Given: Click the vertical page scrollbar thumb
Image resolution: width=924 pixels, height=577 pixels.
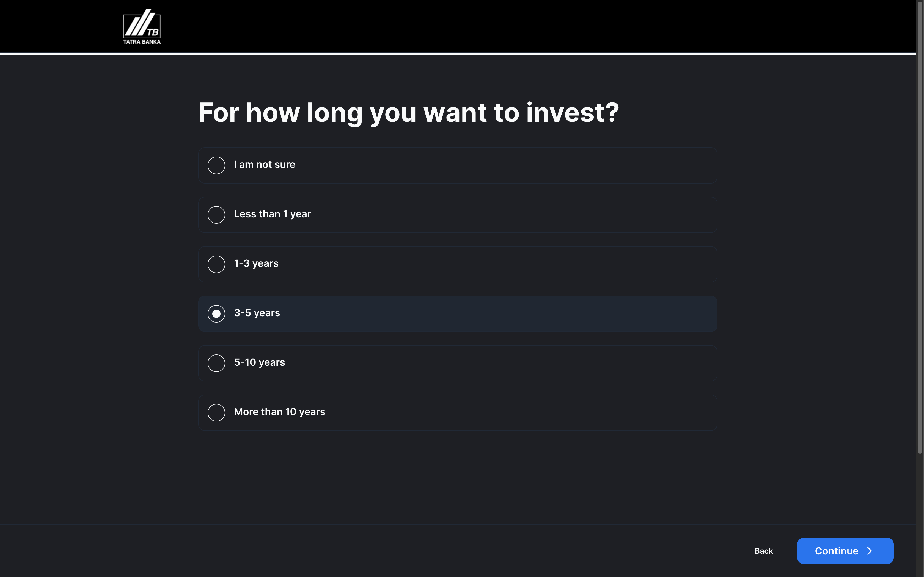Looking at the screenshot, I should [920, 227].
